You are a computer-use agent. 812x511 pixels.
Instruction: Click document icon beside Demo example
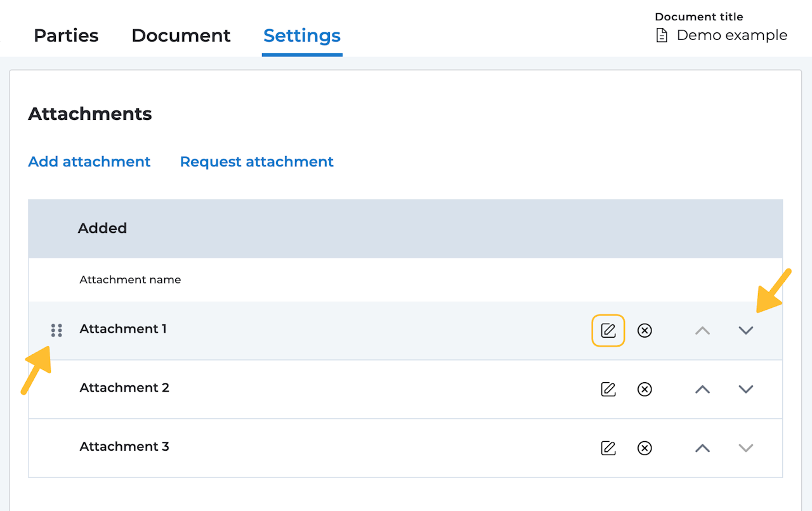pyautogui.click(x=662, y=36)
